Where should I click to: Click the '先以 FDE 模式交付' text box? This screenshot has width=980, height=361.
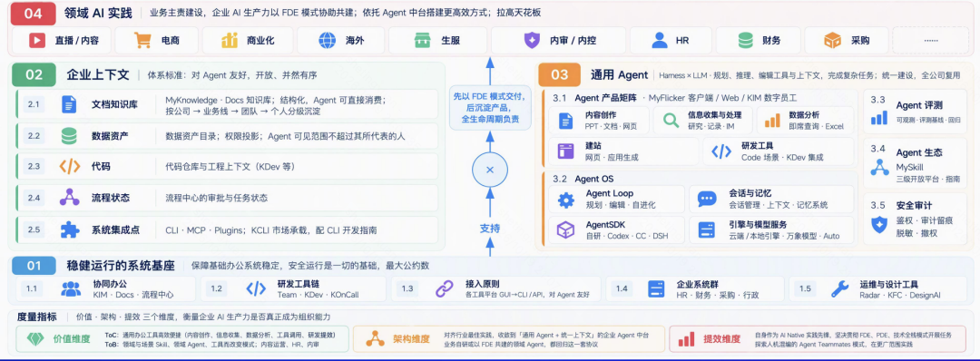click(490, 108)
